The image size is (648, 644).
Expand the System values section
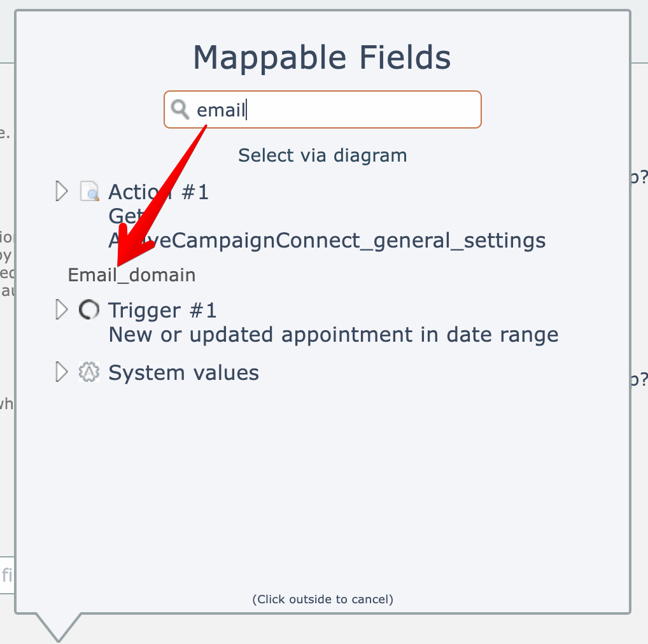pos(61,372)
